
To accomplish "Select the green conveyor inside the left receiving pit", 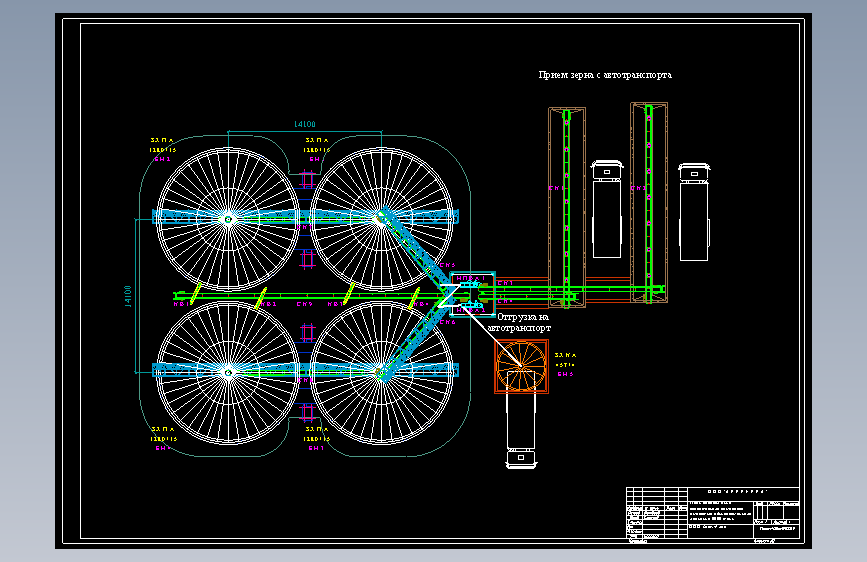I will (x=566, y=207).
